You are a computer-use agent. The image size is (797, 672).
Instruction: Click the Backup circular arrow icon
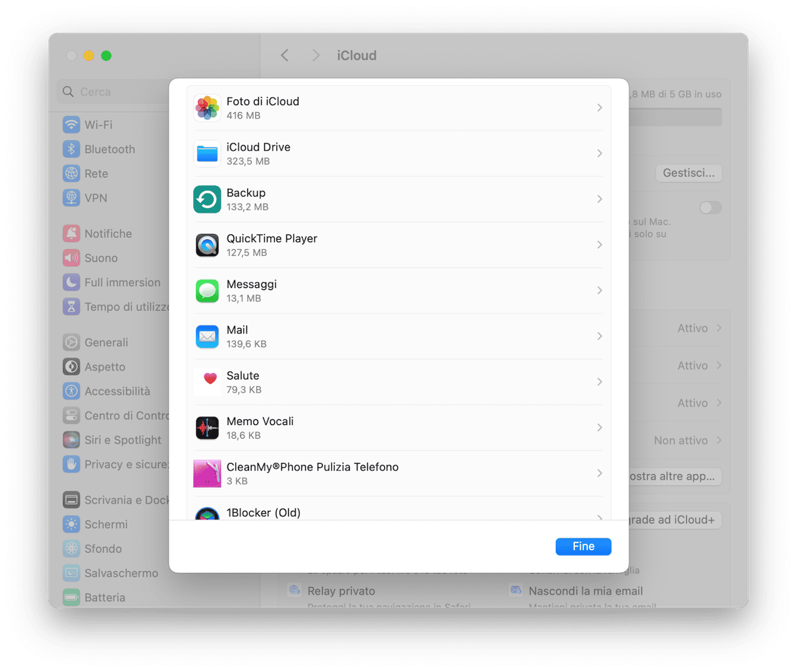point(207,200)
